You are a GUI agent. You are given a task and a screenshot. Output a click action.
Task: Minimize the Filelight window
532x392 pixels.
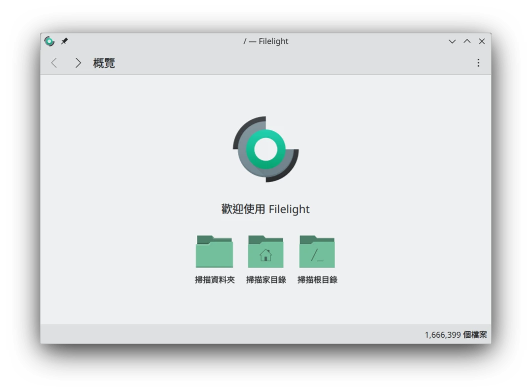click(x=452, y=41)
